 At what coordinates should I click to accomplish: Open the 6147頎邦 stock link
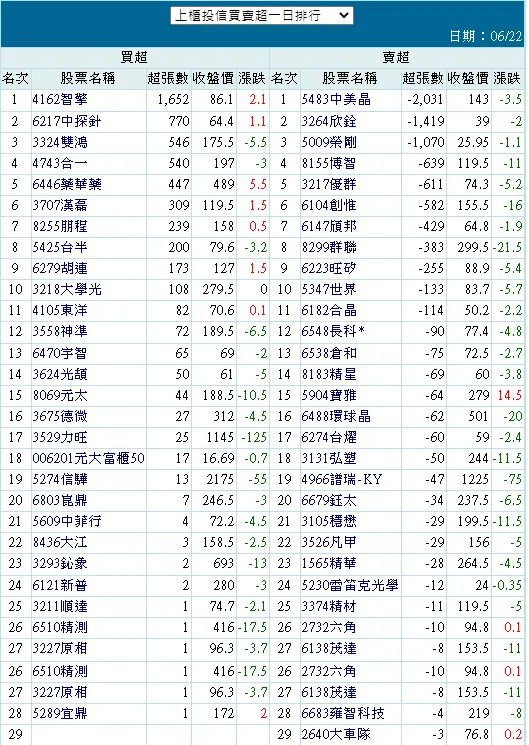(x=329, y=226)
